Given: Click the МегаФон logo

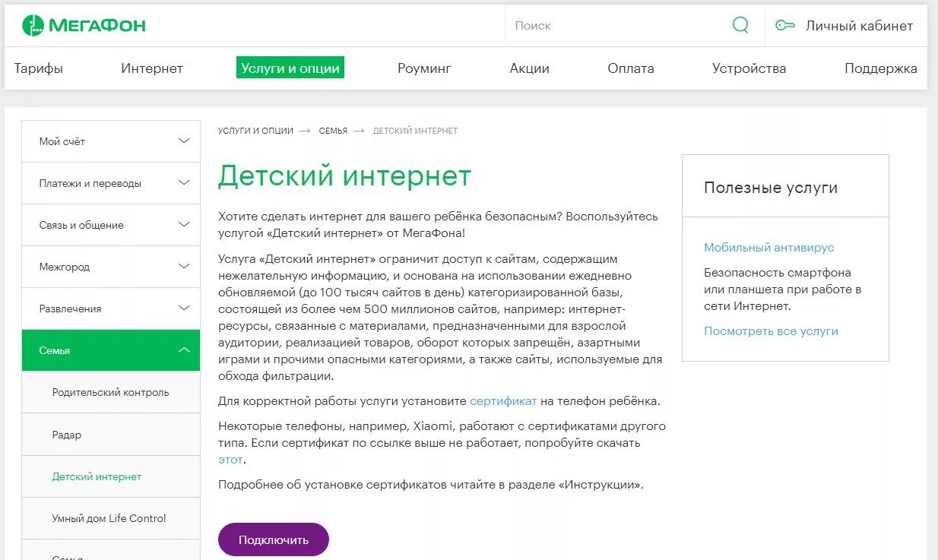Looking at the screenshot, I should point(84,24).
